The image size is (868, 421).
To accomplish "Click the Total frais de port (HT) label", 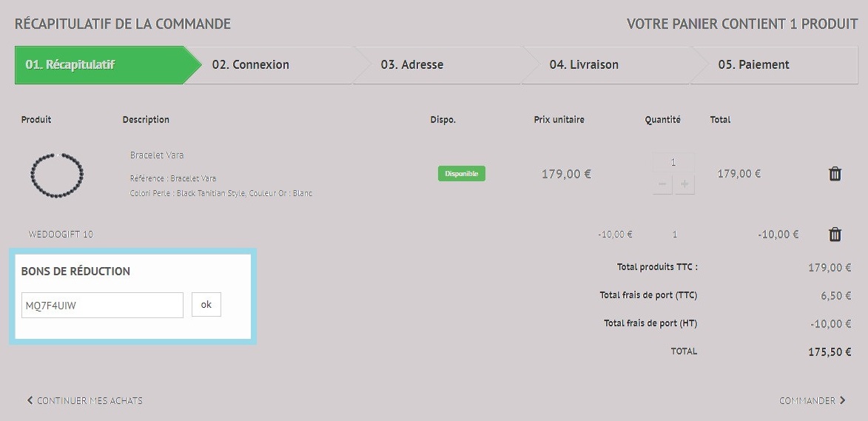I will (x=650, y=323).
